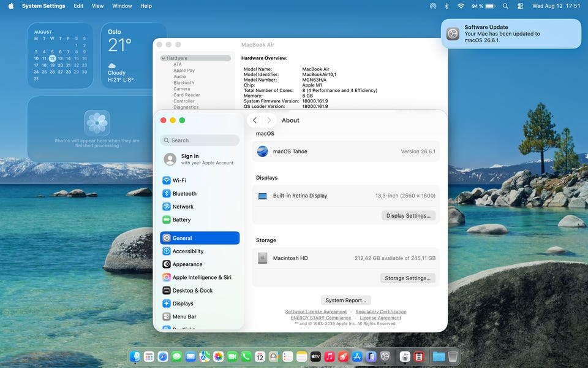Launch Safari from the Dock
The image size is (588, 368).
coord(163,356)
